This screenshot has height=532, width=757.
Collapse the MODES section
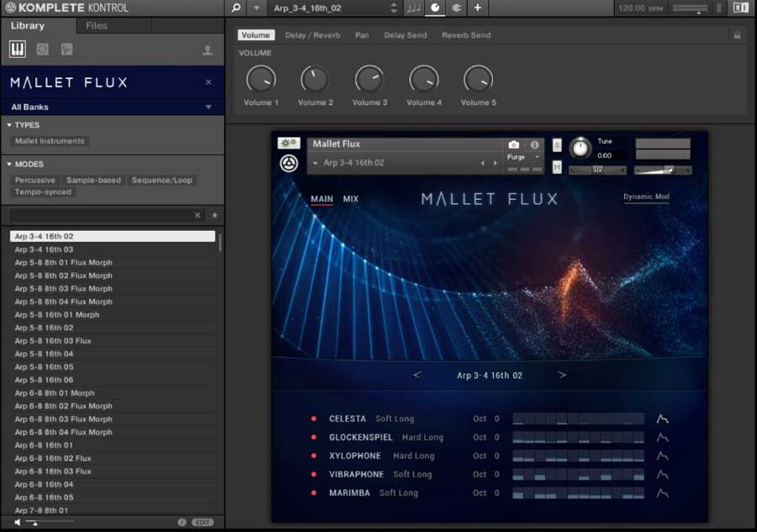(x=9, y=165)
